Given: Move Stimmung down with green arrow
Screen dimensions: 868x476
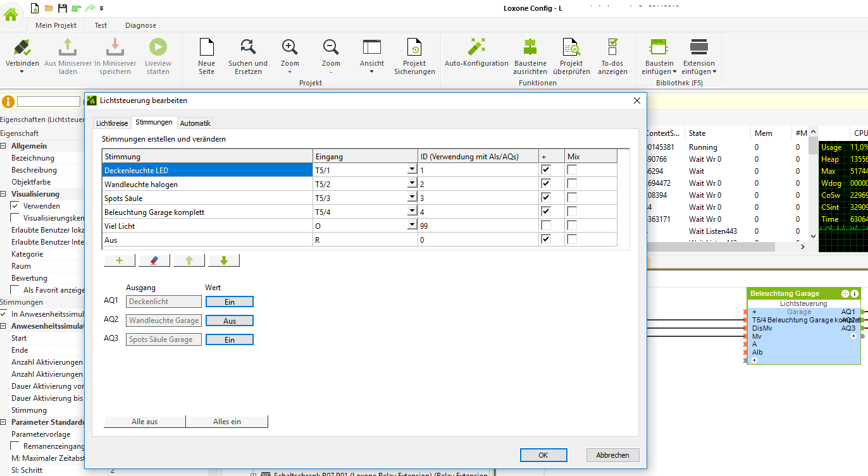Looking at the screenshot, I should (x=223, y=260).
